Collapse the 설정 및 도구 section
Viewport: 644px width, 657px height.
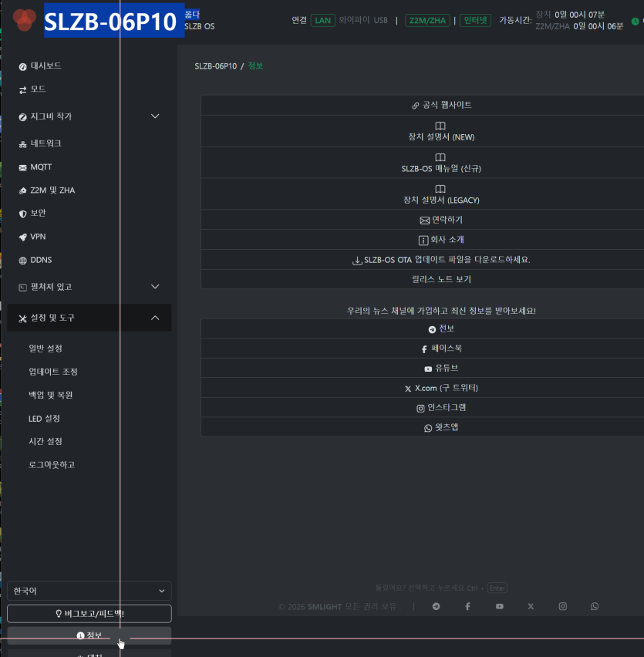155,318
